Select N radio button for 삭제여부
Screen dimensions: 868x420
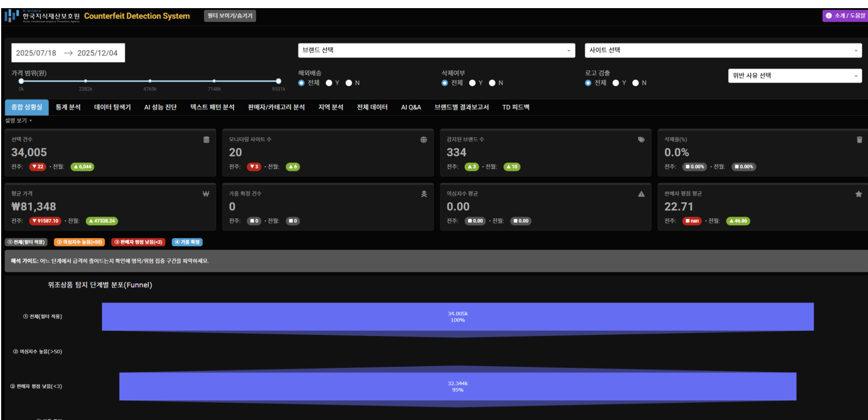pyautogui.click(x=493, y=83)
